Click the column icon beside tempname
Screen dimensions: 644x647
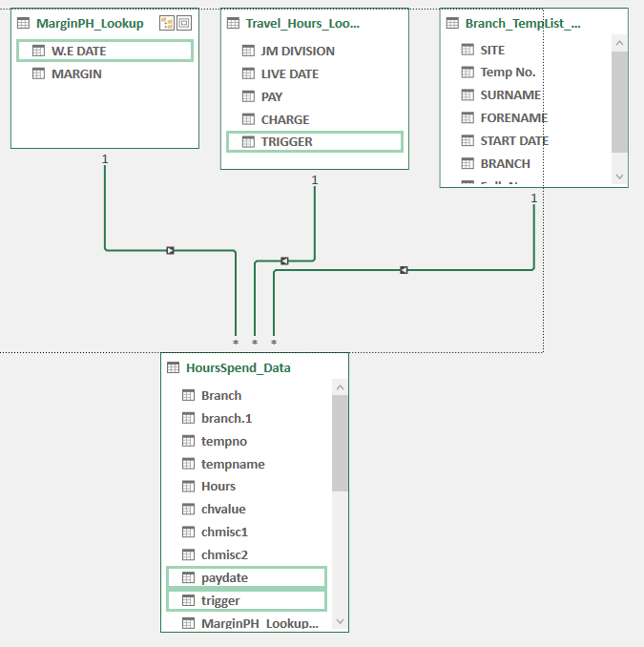188,464
